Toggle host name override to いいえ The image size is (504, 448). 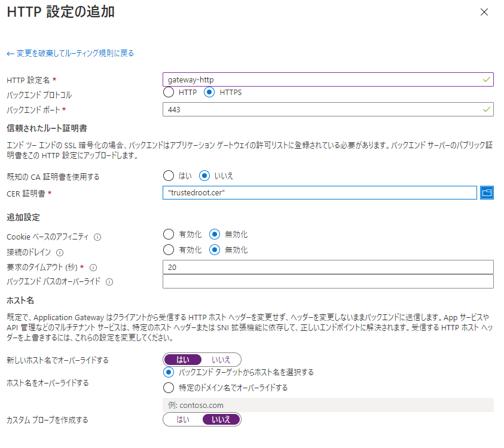click(x=221, y=360)
